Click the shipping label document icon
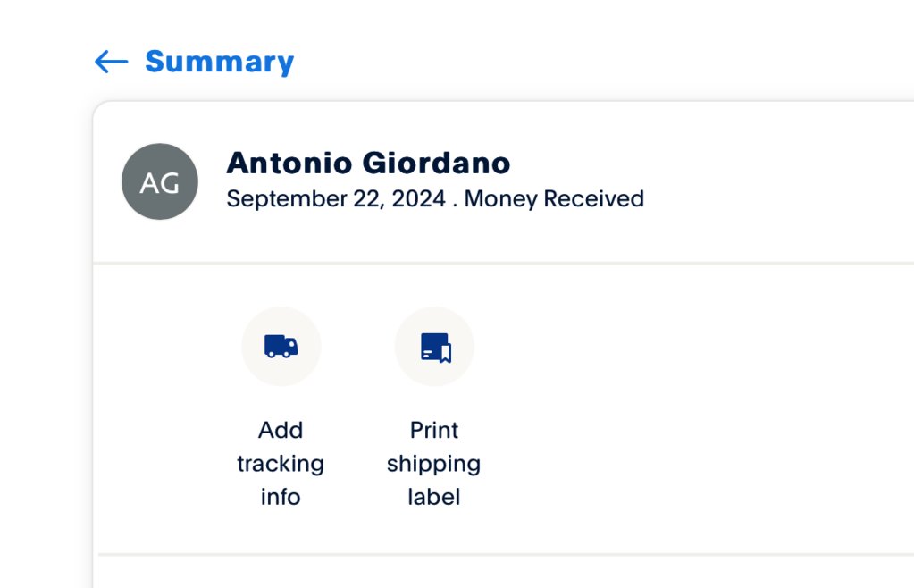Image resolution: width=914 pixels, height=588 pixels. coord(435,348)
